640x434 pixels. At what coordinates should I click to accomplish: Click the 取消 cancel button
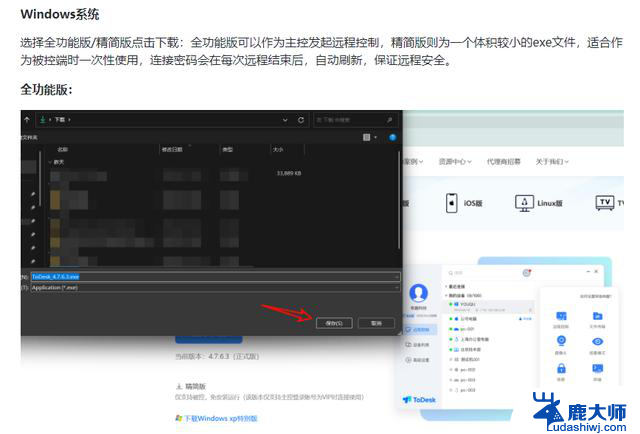click(x=376, y=323)
